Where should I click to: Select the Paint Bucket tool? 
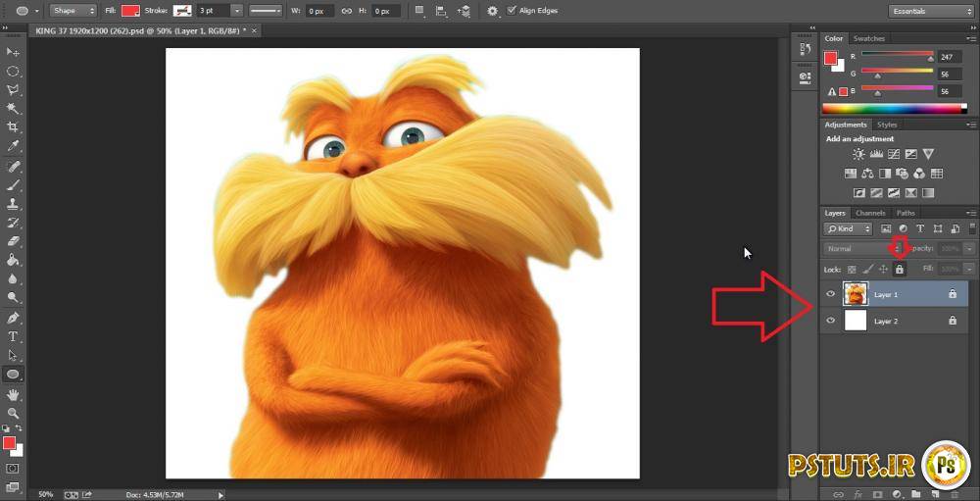click(13, 260)
